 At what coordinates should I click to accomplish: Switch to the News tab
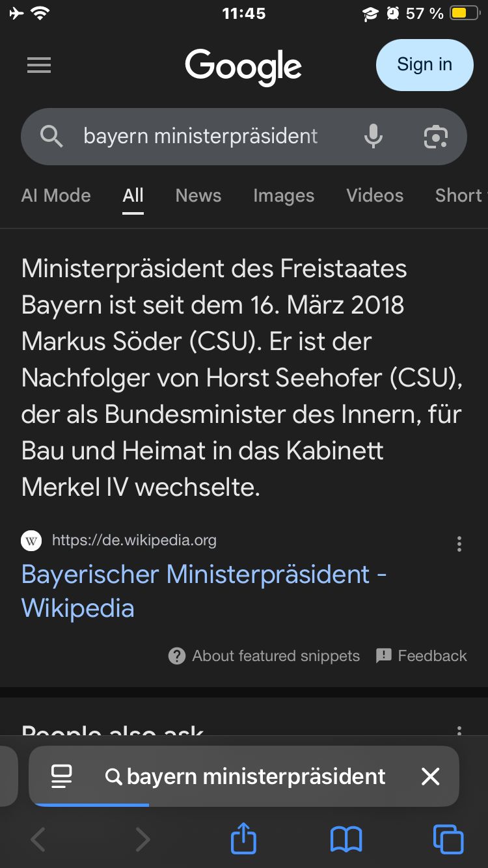198,195
